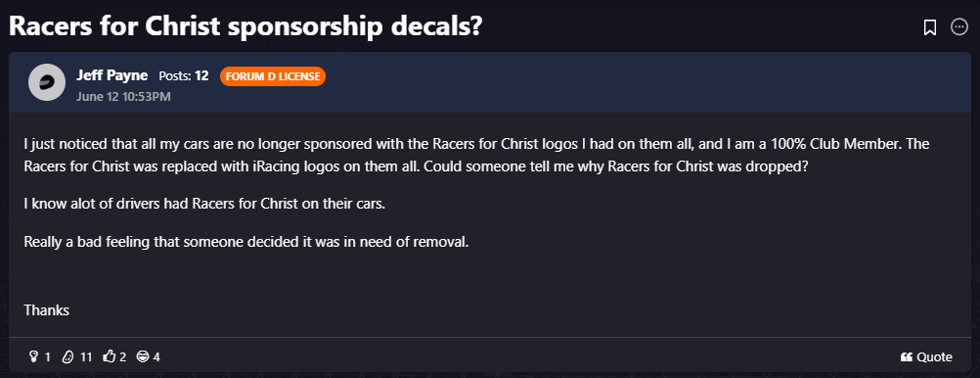Viewport: 980px width, 378px height.
Task: Bookmark this discussion thread
Action: (930, 27)
